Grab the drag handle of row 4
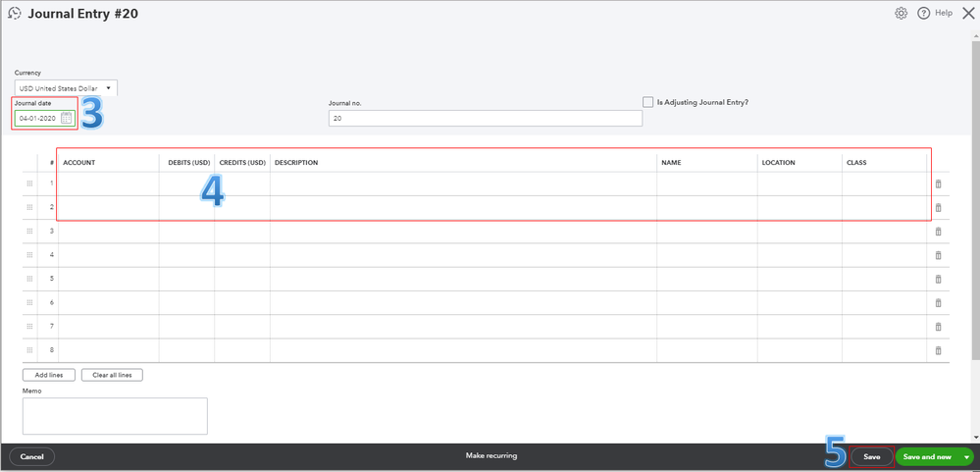 [29, 255]
